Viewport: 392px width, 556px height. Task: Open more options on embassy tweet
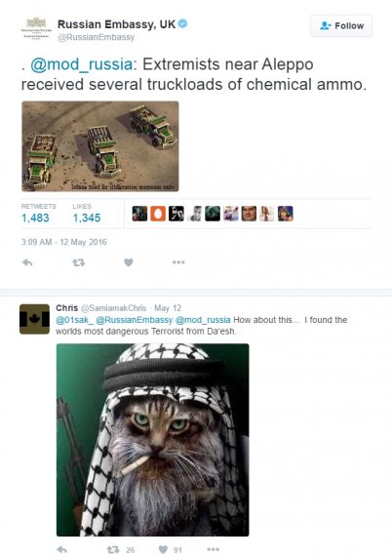coord(178,262)
